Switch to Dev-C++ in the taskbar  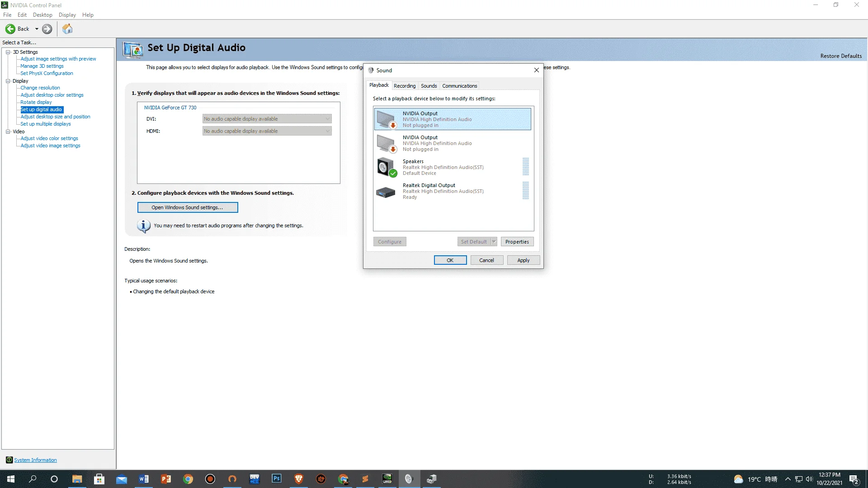pyautogui.click(x=255, y=479)
